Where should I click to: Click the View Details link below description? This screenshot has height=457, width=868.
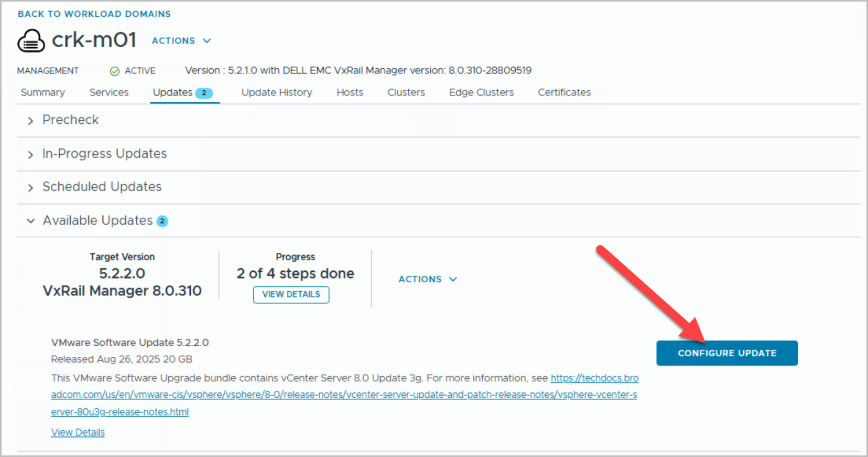tap(78, 432)
